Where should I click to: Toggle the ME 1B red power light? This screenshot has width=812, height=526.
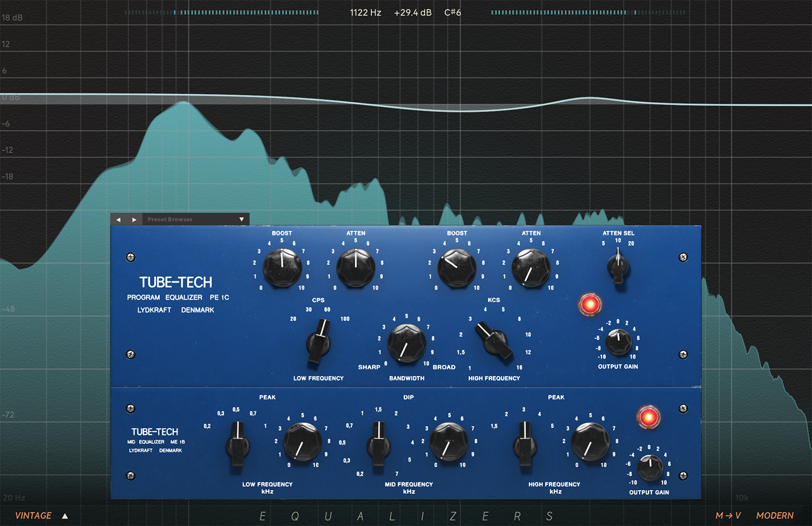(x=648, y=417)
